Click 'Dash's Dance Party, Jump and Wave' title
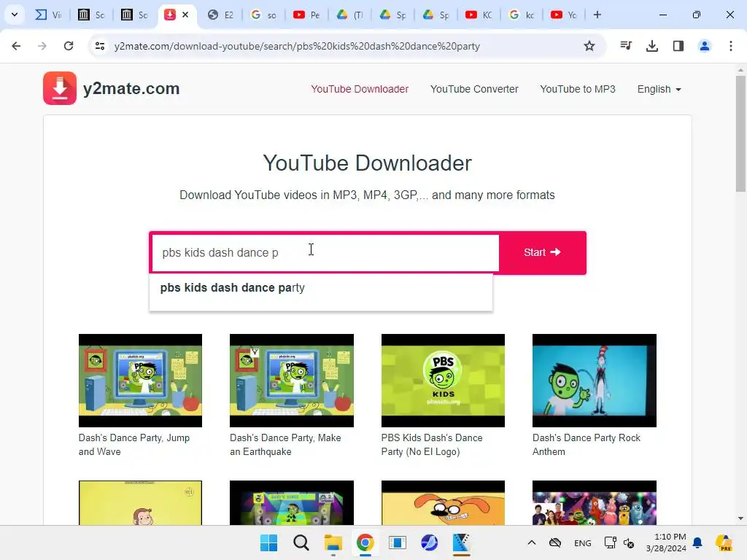 coord(134,444)
